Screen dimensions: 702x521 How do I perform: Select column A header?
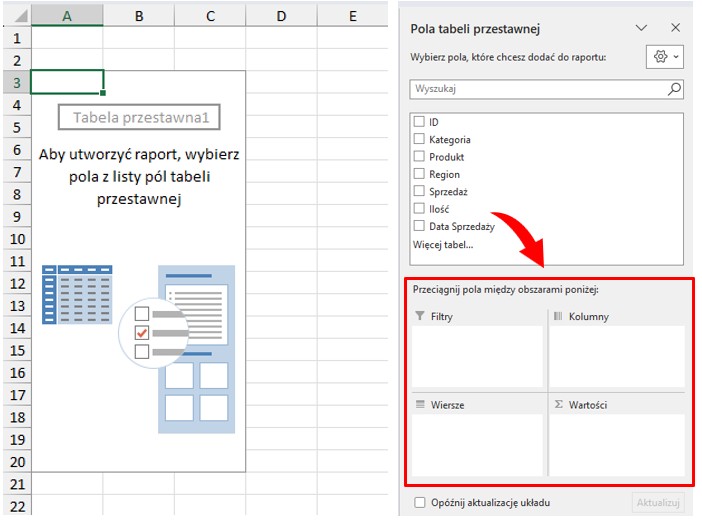tap(67, 16)
